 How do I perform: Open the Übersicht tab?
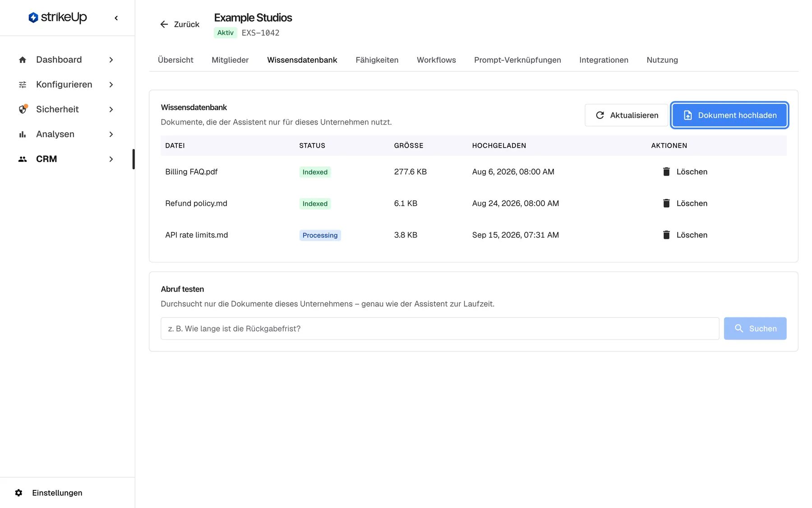175,60
